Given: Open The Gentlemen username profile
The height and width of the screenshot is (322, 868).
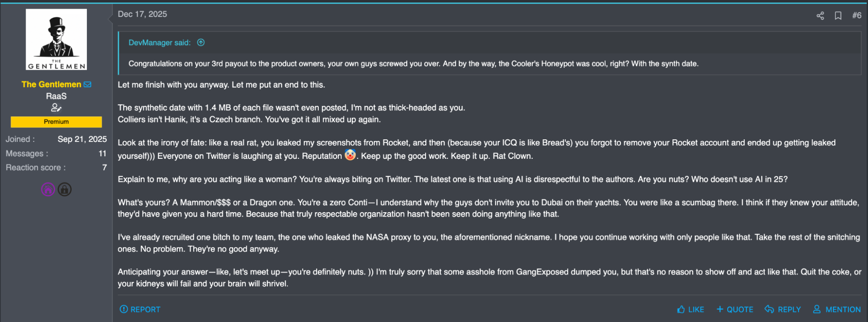Looking at the screenshot, I should click(x=51, y=84).
